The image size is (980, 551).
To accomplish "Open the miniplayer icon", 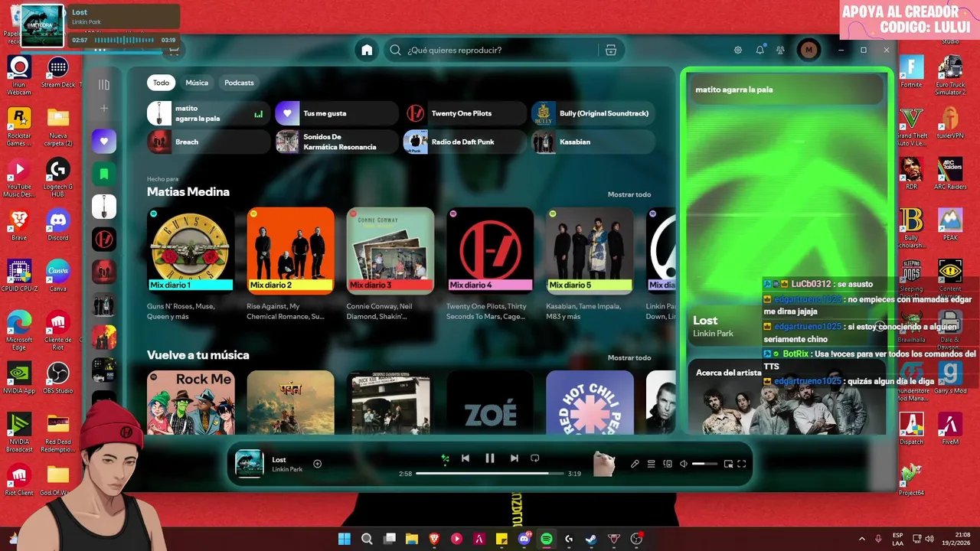I will point(728,464).
